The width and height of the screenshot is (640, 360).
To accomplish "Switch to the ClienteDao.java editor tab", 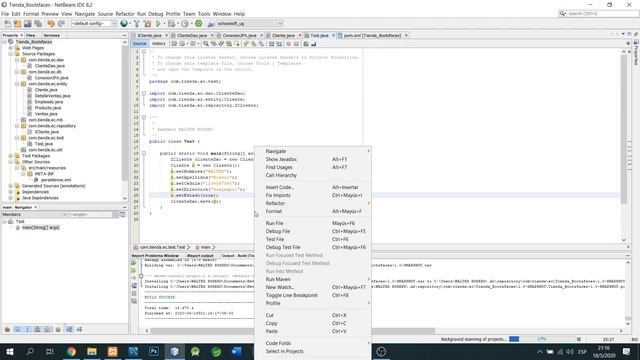I will 192,36.
